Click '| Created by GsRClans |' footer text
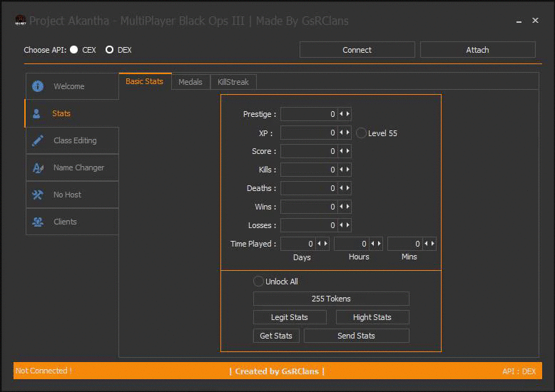The image size is (555, 392). pos(277,371)
